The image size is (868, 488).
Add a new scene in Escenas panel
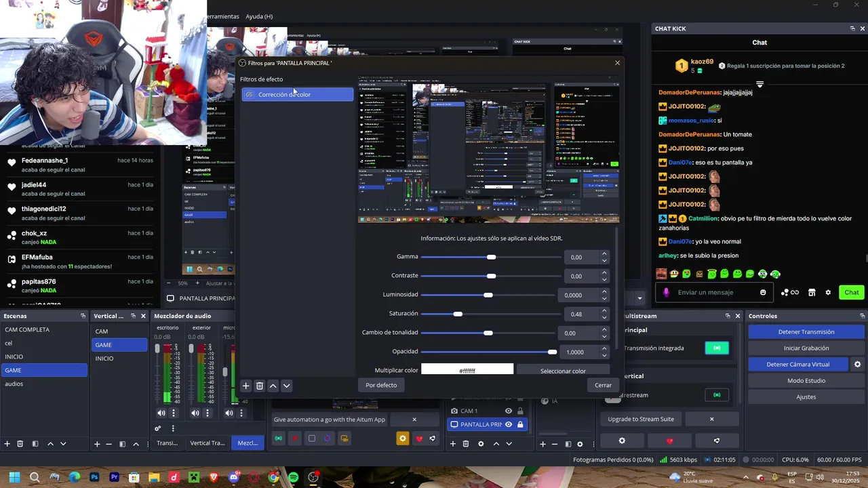[x=7, y=444]
